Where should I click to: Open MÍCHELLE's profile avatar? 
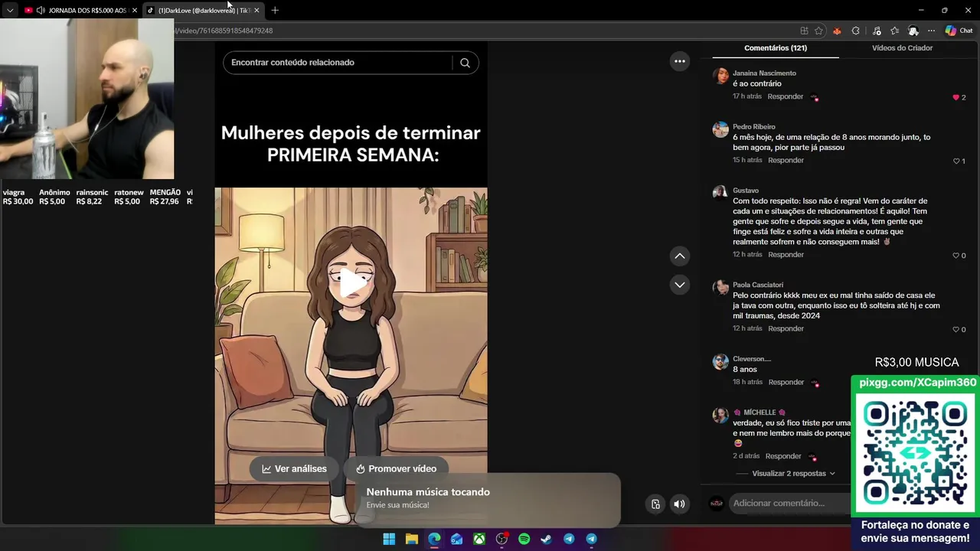coord(720,416)
